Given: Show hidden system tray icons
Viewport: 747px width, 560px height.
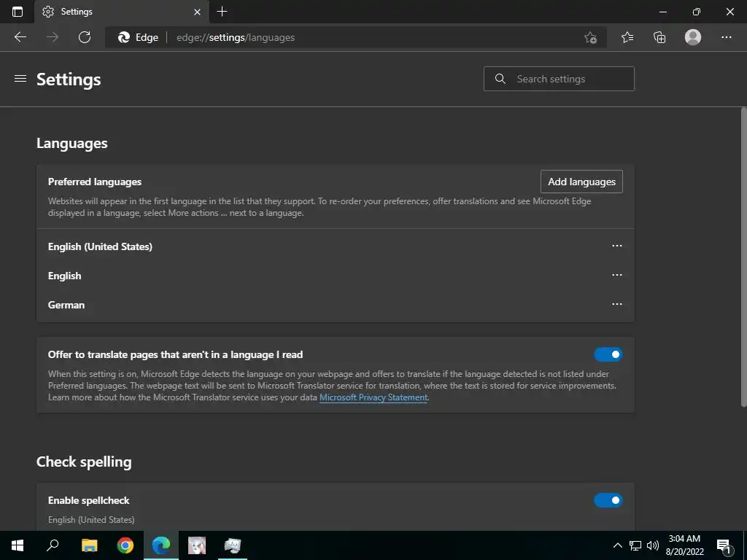Looking at the screenshot, I should 617,545.
